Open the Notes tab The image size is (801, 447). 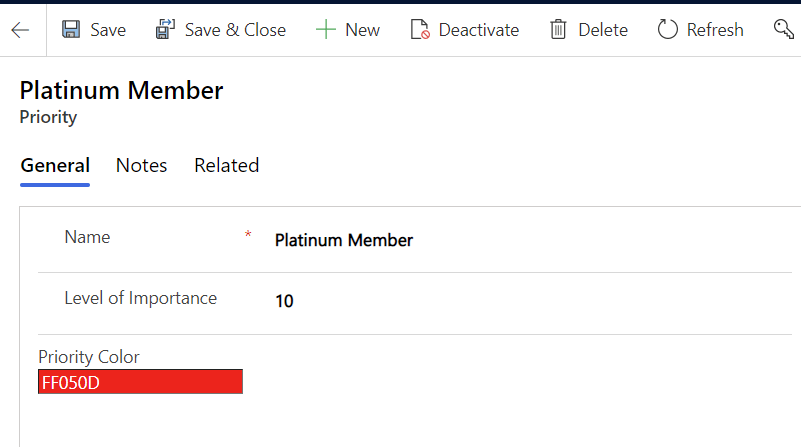point(141,166)
